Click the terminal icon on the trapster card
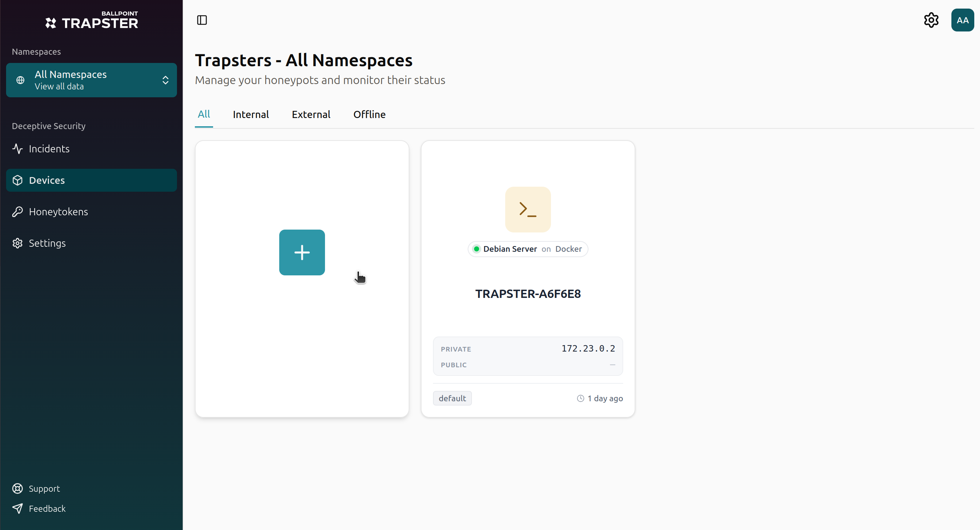This screenshot has height=530, width=980. 528,209
